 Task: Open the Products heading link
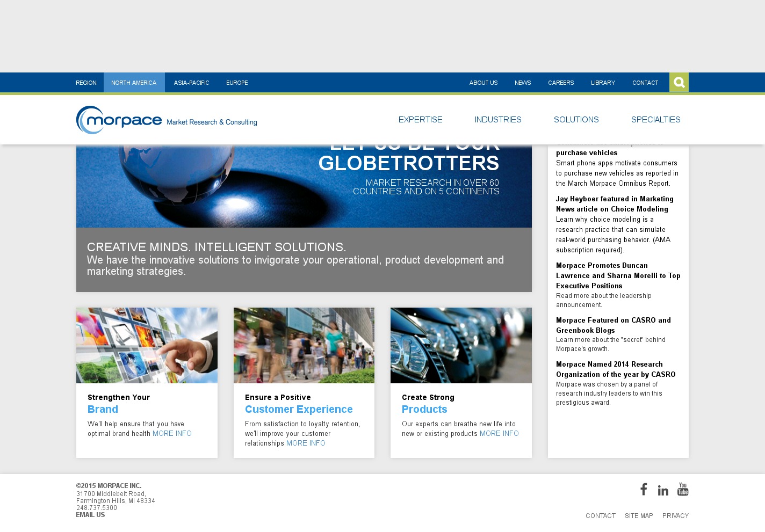pos(424,409)
